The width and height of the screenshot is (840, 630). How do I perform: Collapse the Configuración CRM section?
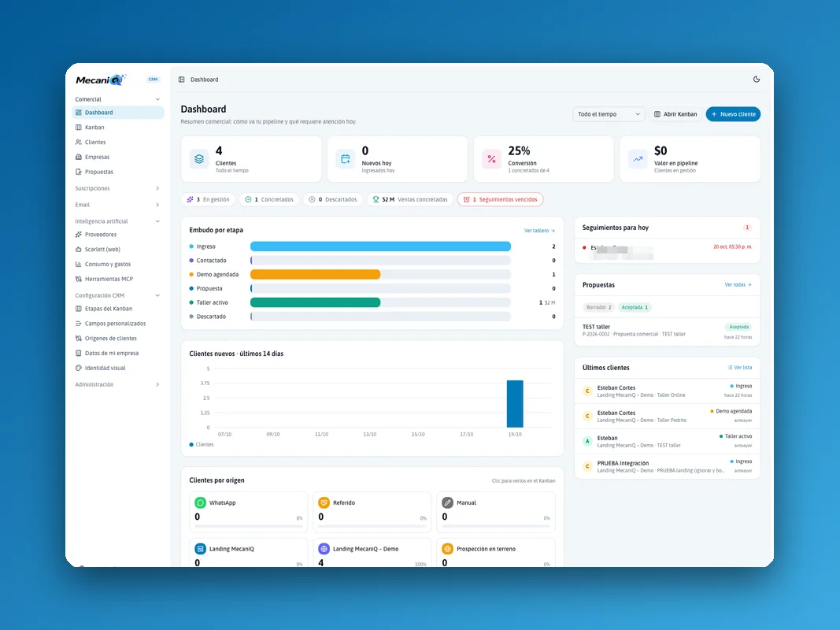118,295
